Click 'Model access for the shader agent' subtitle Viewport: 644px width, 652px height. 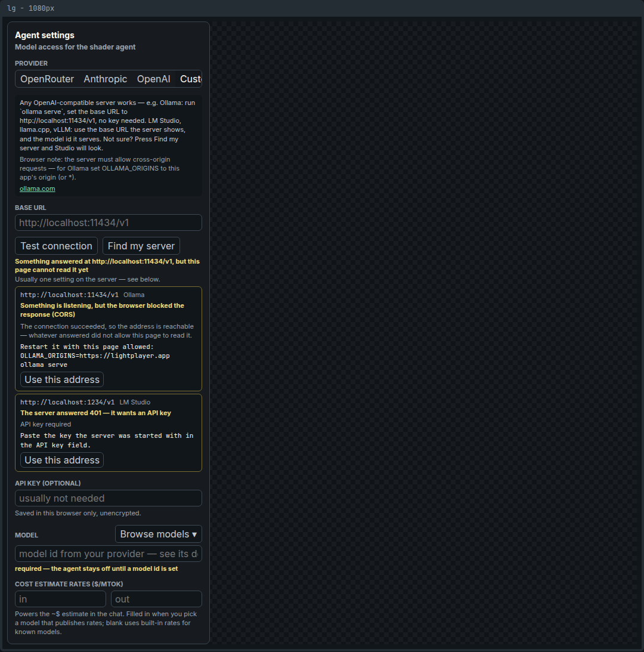75,47
